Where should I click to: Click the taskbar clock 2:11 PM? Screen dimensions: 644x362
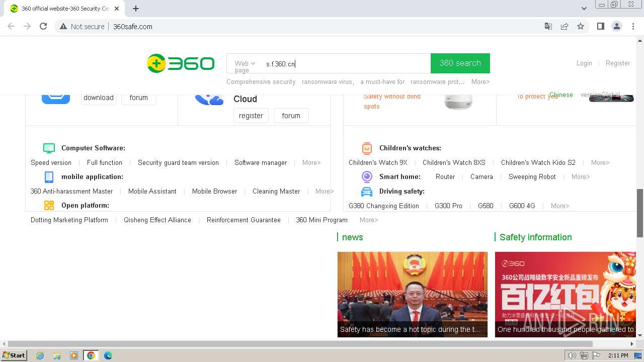click(x=618, y=355)
